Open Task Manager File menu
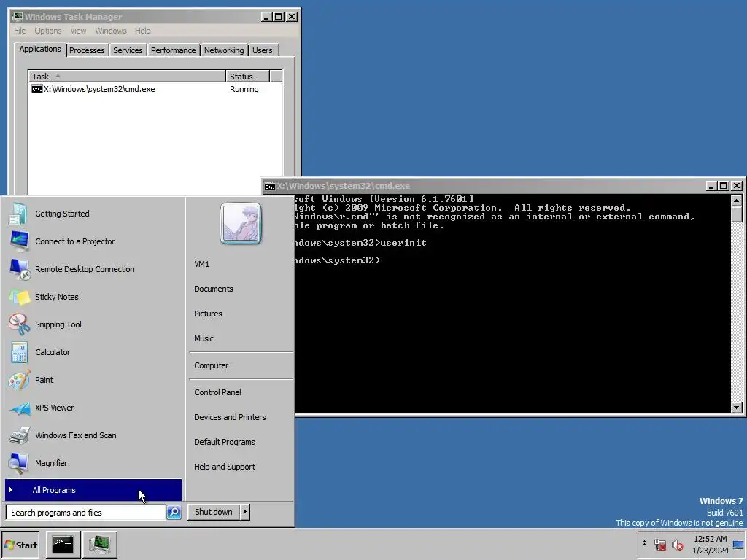The height and width of the screenshot is (560, 747). [x=20, y=31]
